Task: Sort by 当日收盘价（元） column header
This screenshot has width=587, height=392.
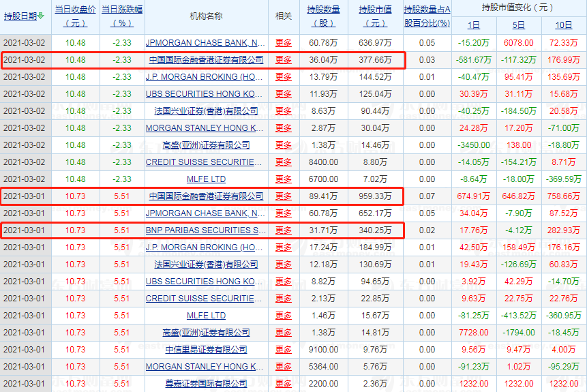Action: point(75,16)
